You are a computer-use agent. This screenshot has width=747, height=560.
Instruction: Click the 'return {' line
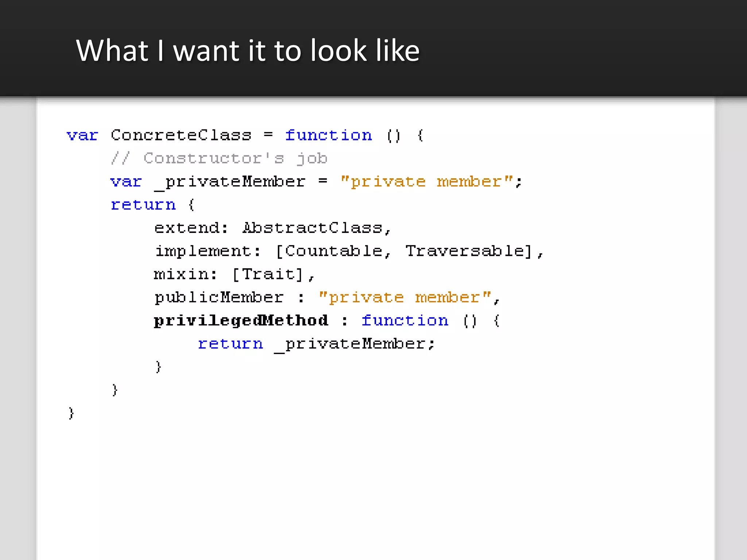pos(153,205)
